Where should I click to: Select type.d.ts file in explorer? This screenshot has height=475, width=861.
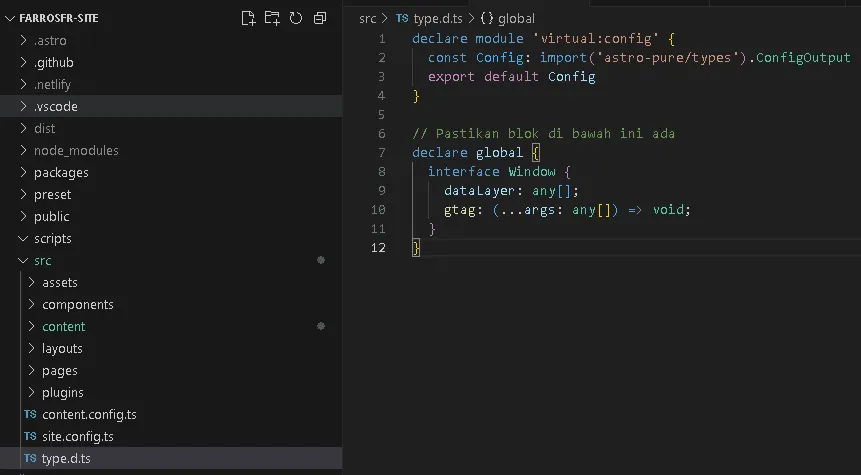(171, 459)
